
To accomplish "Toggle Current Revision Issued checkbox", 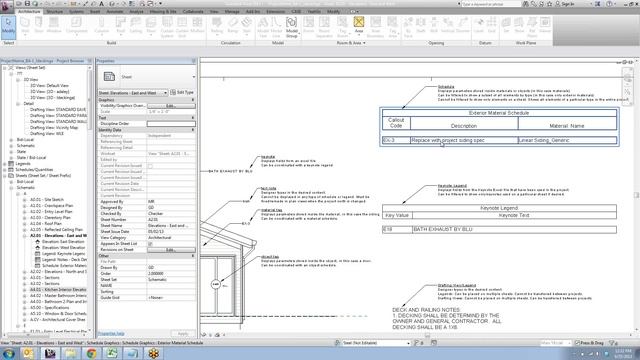I will (150, 166).
